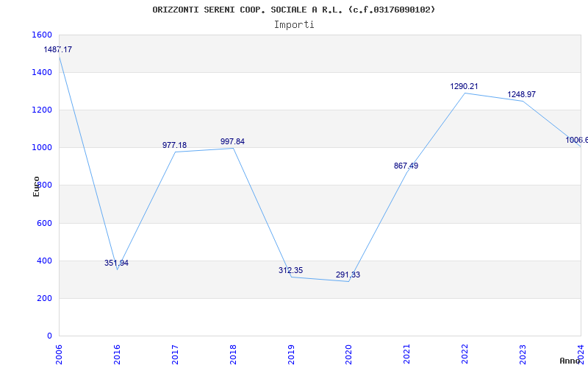Click the x-axis year 2006
This screenshot has width=588, height=368.
coord(59,354)
